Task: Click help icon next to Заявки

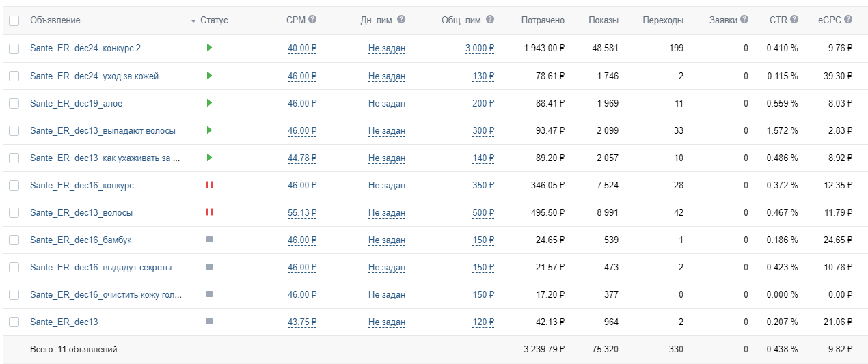Action: [x=744, y=20]
